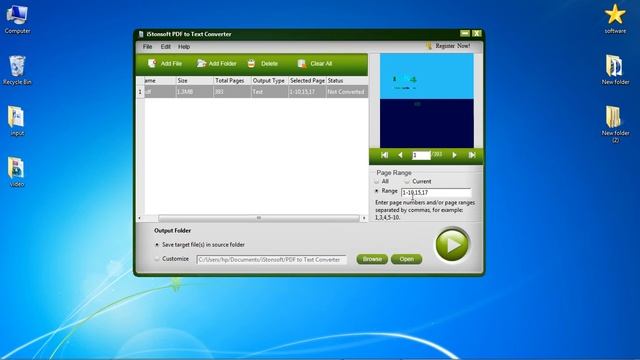Jump to first preview page

coord(384,155)
